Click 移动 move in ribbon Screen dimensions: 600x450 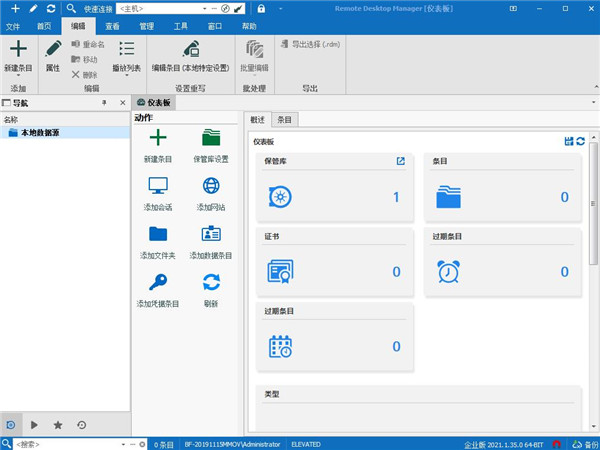coord(84,59)
